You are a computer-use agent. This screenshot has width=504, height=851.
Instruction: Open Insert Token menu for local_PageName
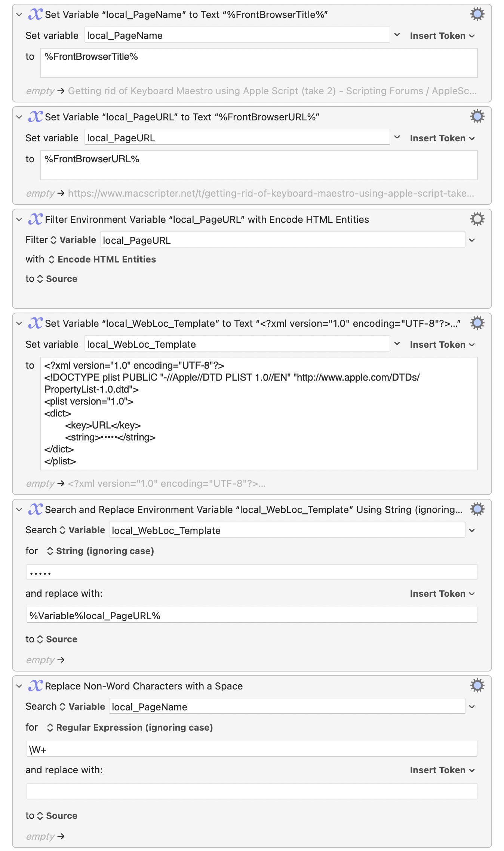442,36
